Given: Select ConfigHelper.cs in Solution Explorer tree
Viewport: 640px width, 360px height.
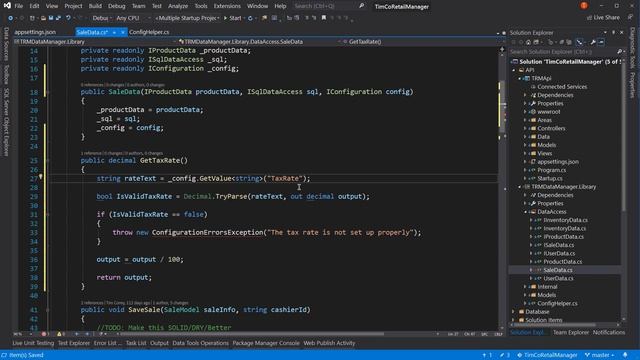Looking at the screenshot, I should (557, 303).
